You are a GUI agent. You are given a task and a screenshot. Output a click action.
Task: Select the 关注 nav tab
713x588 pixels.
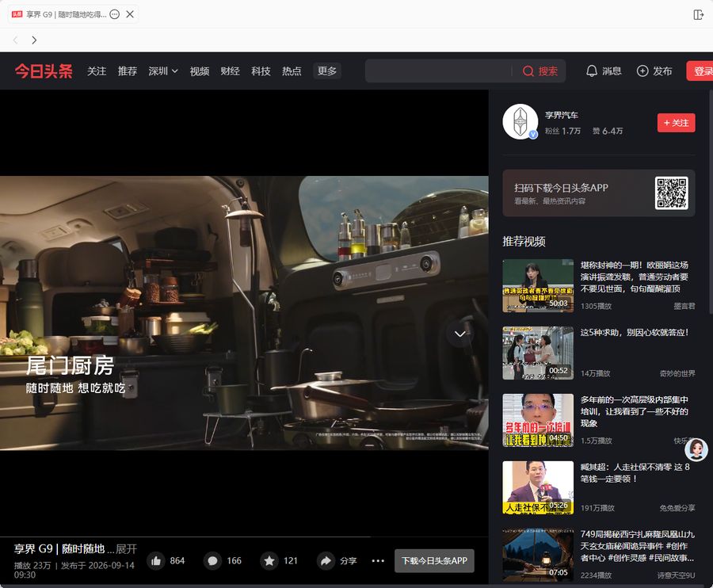[97, 71]
